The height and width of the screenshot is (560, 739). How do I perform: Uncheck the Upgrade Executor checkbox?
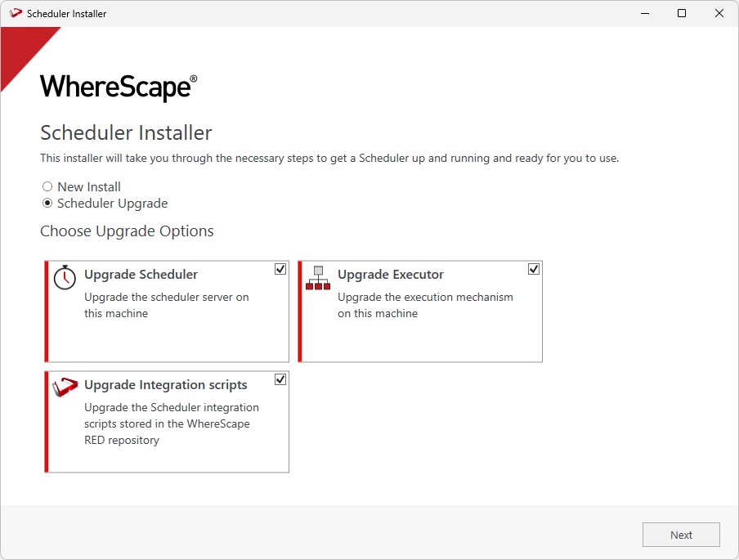(534, 269)
